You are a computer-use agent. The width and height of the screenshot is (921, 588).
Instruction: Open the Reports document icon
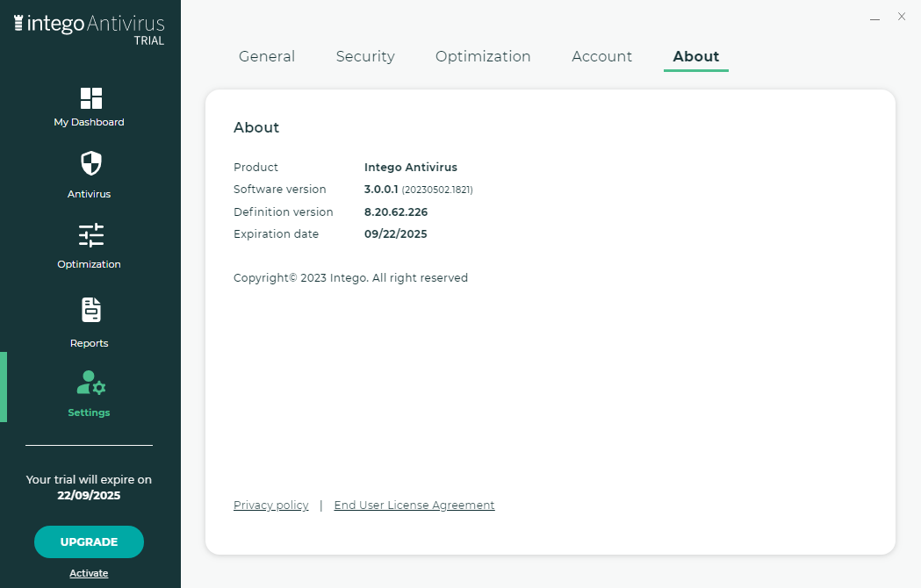click(x=90, y=310)
